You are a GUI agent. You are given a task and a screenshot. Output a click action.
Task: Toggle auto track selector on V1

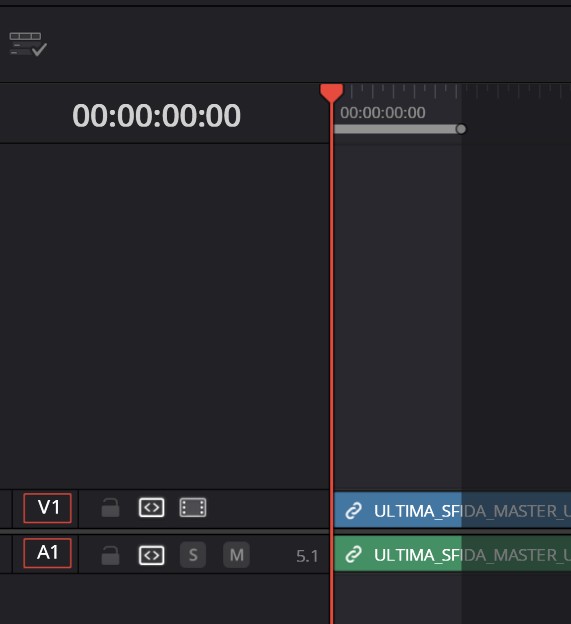tap(151, 507)
